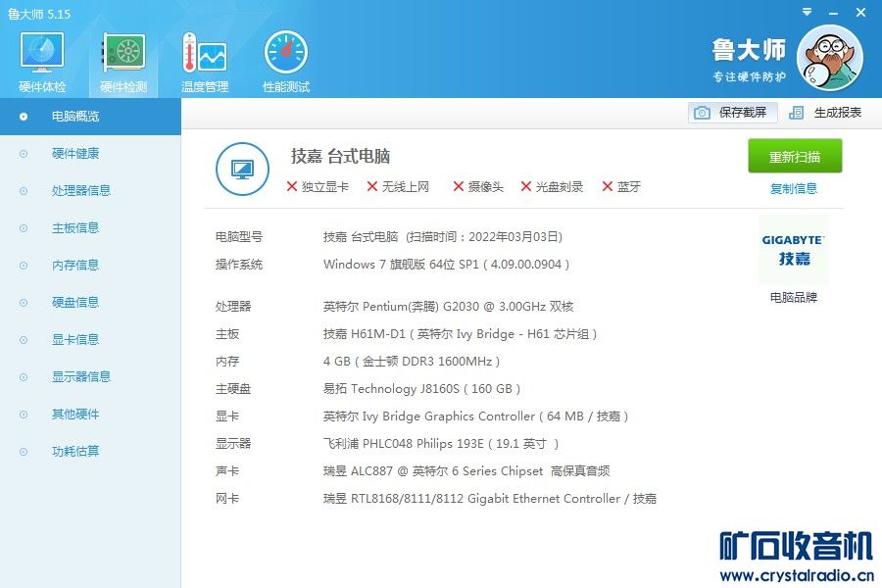The image size is (882, 588).
Task: Click the camera icon beside 保存截屏
Action: pyautogui.click(x=702, y=113)
